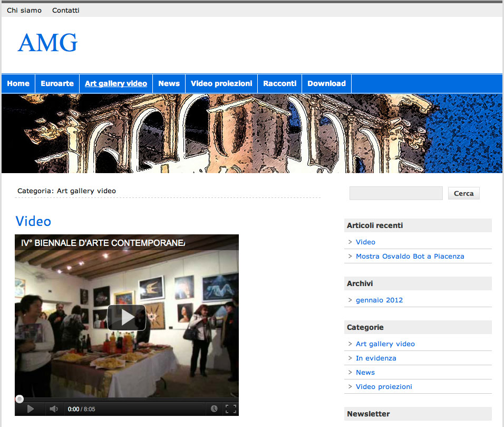Click the video progress bar scrubber

pyautogui.click(x=20, y=399)
